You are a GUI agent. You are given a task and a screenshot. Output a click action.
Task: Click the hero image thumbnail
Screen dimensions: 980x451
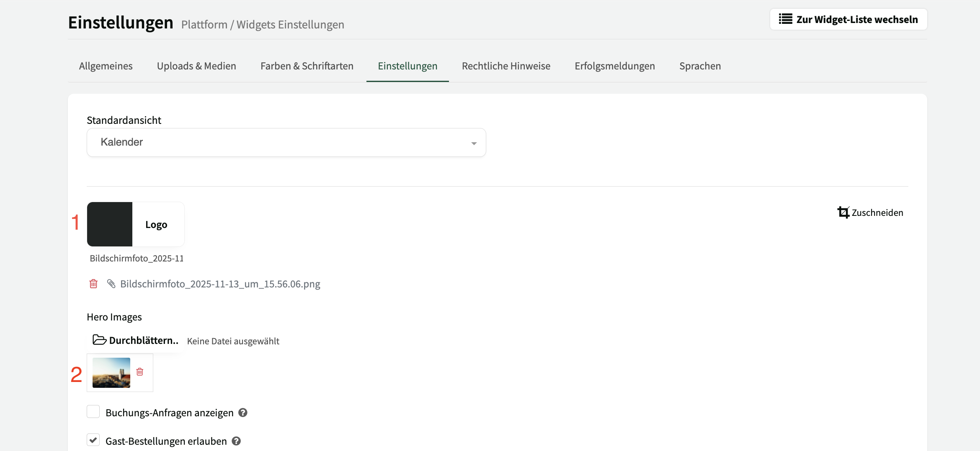click(x=111, y=372)
